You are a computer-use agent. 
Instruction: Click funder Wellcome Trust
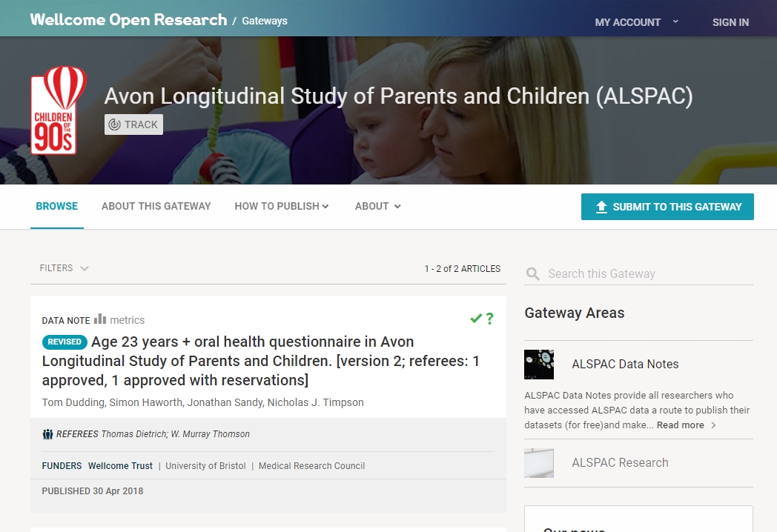coord(120,465)
